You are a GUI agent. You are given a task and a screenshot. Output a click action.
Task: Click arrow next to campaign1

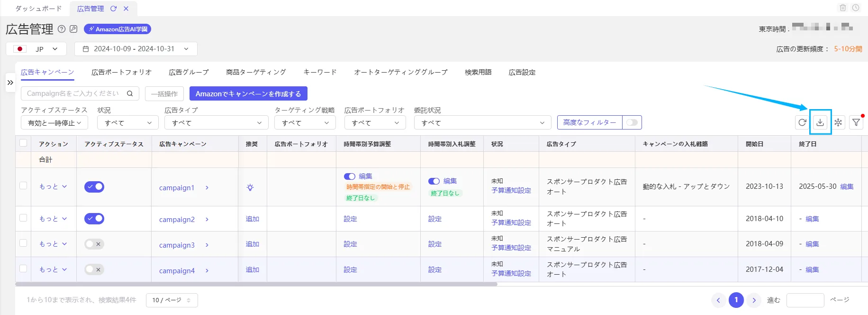pyautogui.click(x=207, y=188)
